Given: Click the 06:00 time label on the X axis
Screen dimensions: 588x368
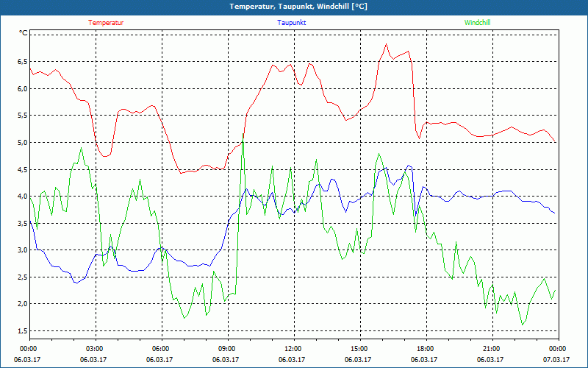Looking at the screenshot, I should (x=162, y=349).
